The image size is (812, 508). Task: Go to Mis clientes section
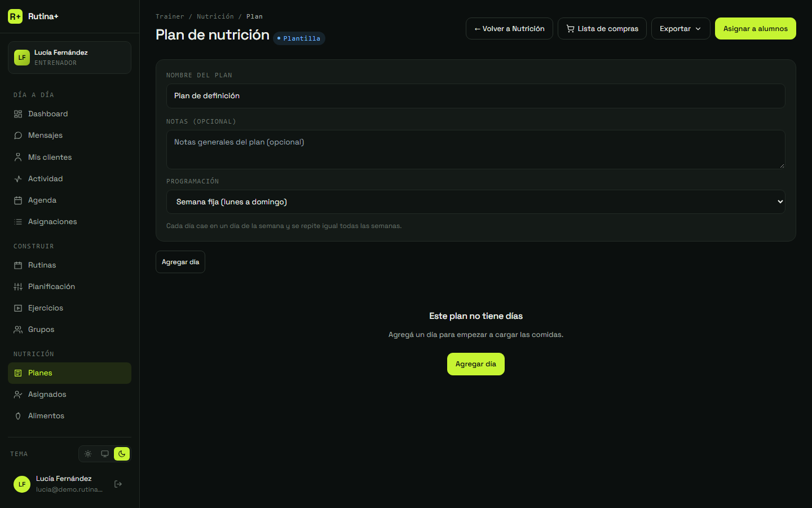pyautogui.click(x=69, y=157)
